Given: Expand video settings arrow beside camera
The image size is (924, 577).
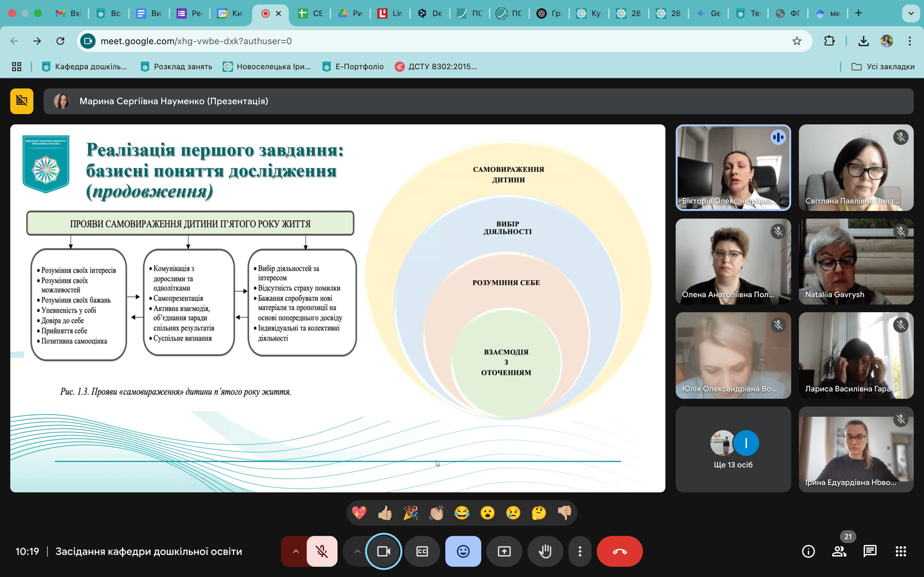Looking at the screenshot, I should click(357, 551).
